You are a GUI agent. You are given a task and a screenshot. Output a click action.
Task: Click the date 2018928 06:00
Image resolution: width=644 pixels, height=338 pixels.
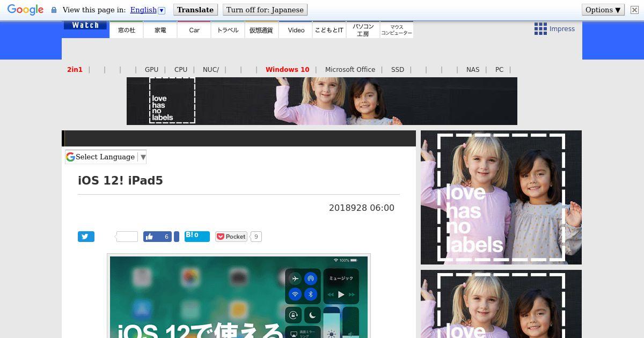pos(362,208)
